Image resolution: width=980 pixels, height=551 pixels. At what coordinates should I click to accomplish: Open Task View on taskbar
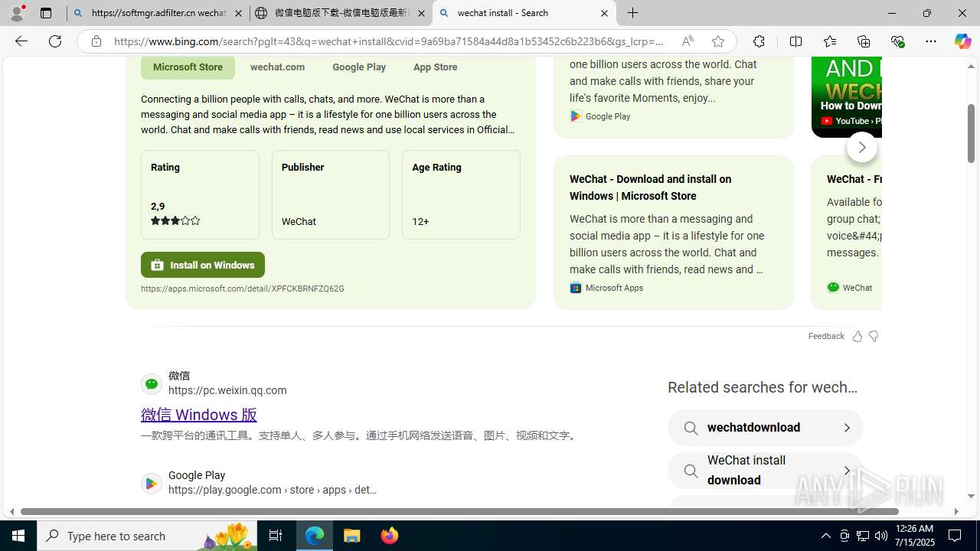click(276, 536)
